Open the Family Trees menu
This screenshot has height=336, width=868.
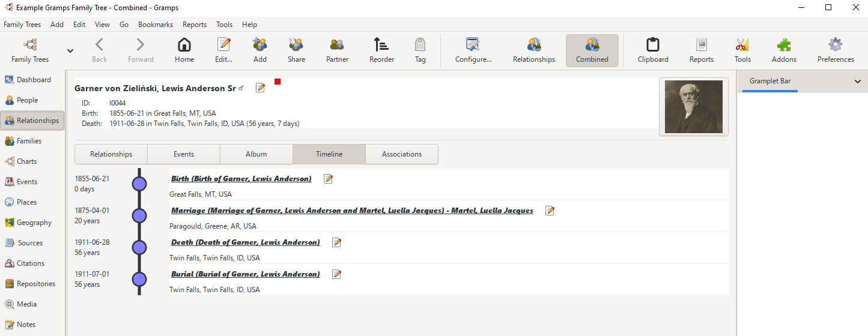click(x=22, y=25)
